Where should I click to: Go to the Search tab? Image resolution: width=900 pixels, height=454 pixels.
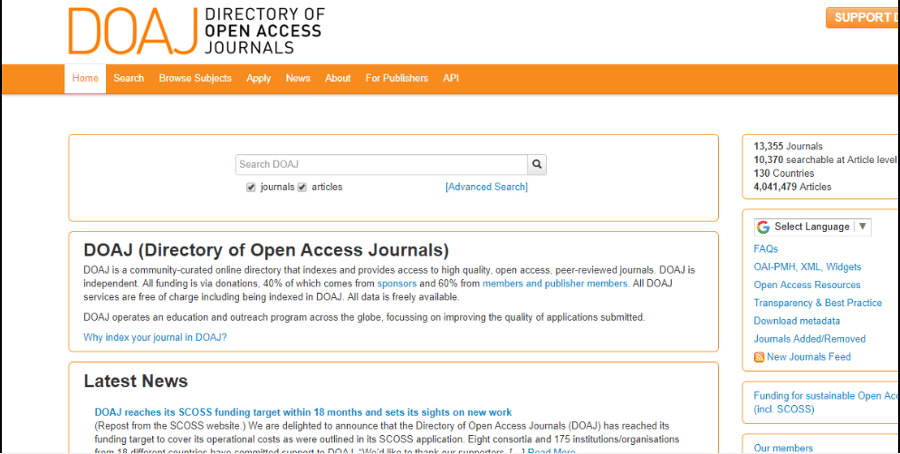point(128,78)
